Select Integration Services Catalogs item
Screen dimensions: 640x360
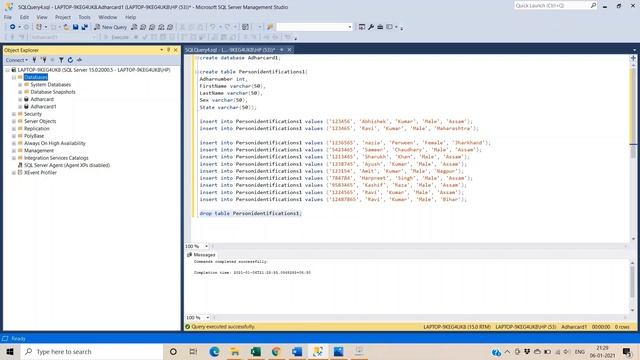tap(56, 158)
